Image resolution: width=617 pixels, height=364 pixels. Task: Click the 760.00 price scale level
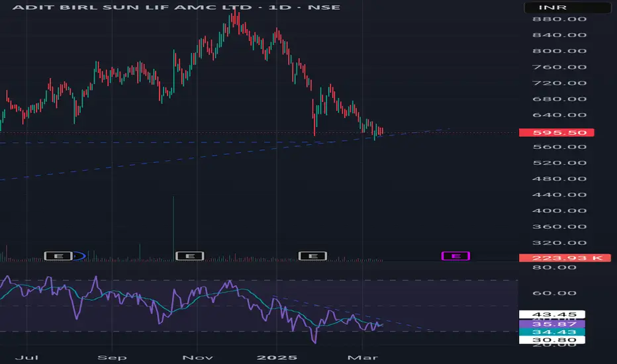point(559,68)
